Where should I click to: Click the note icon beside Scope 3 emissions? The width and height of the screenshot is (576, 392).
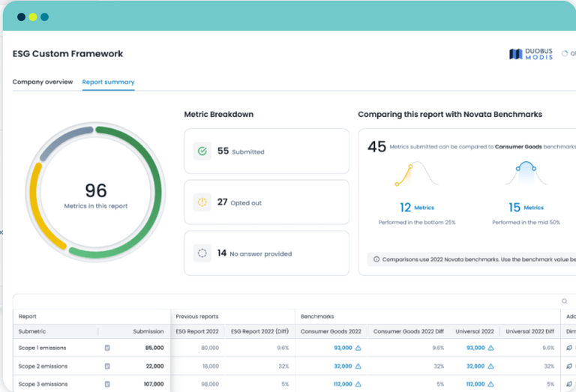pos(107,384)
